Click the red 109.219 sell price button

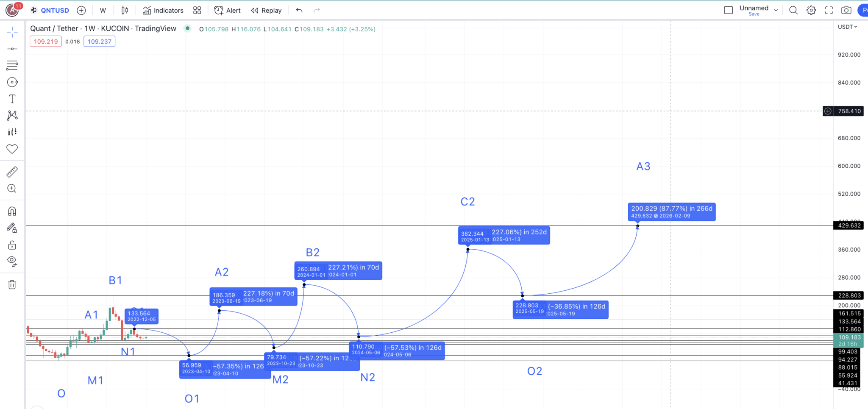[x=46, y=42]
